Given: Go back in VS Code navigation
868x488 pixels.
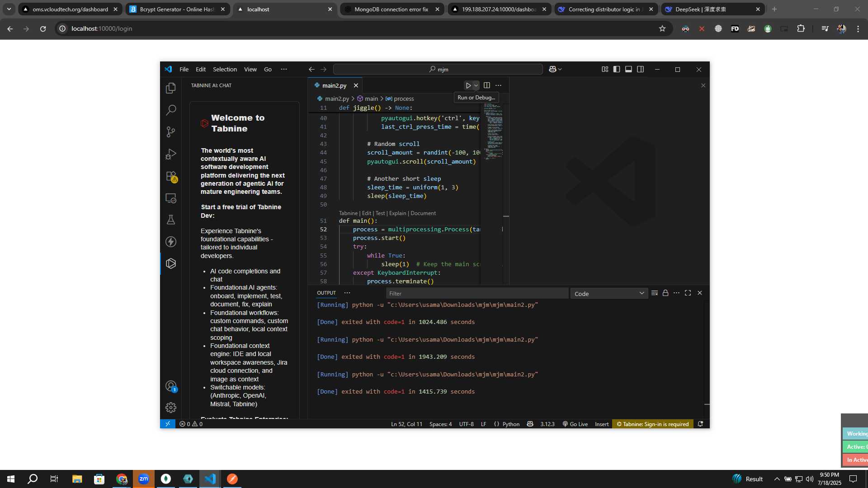Looking at the screenshot, I should (311, 69).
